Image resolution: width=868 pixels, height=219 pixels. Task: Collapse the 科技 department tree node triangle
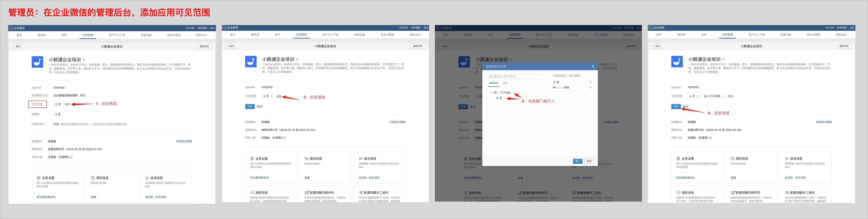[492, 92]
